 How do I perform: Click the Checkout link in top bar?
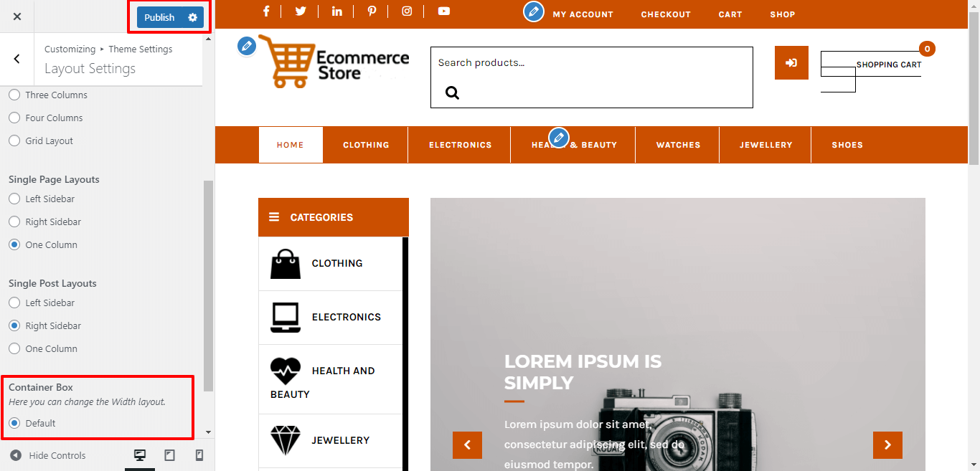(x=666, y=14)
